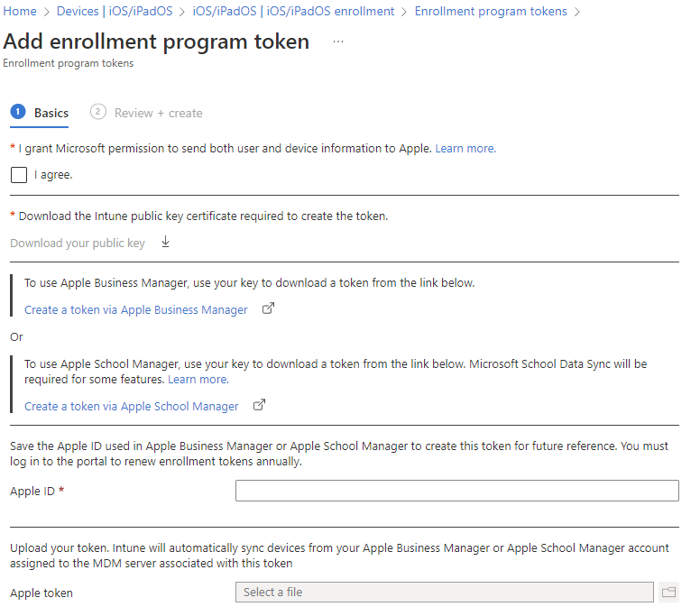Open Devices | iOS/iPadOS breadcrumb
700x616 pixels.
pos(115,11)
